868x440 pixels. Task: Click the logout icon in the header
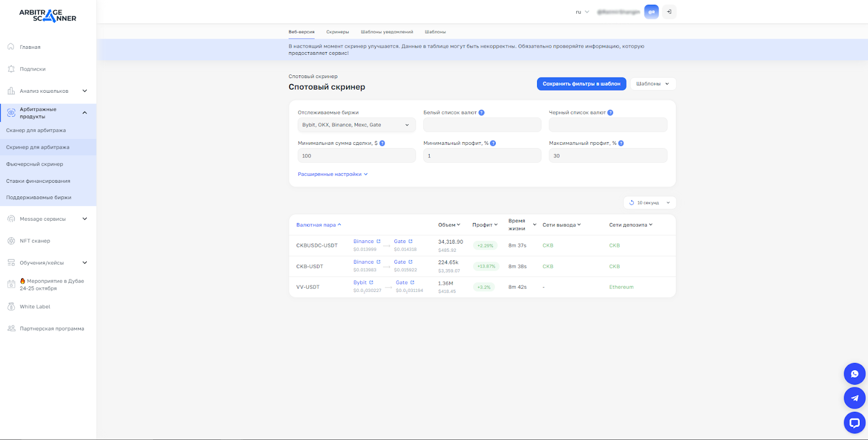[x=669, y=12]
